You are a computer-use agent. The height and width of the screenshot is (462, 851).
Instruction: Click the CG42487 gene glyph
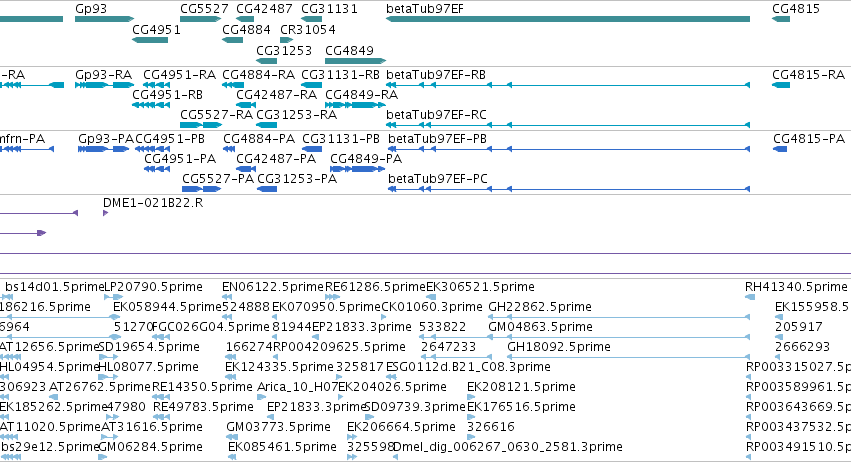[245, 19]
